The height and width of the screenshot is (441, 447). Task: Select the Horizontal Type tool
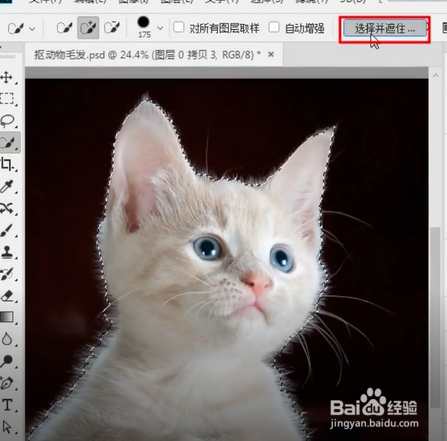[x=7, y=405]
